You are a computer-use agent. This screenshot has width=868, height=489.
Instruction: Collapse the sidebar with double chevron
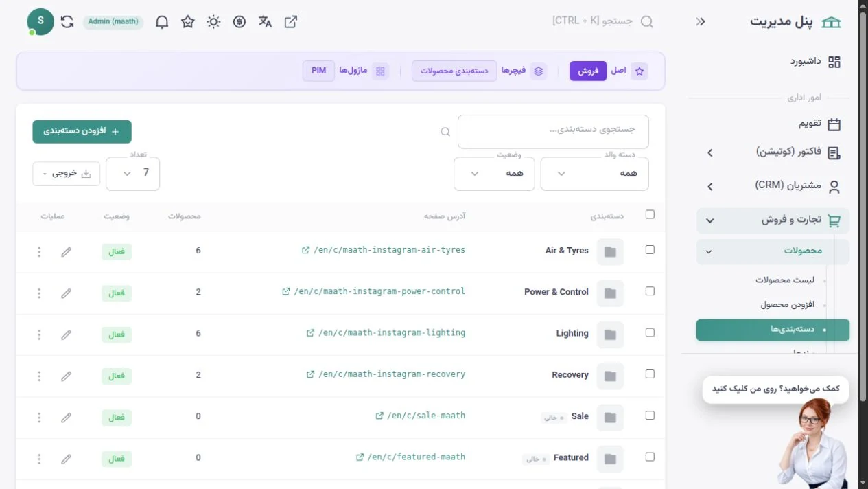[701, 22]
